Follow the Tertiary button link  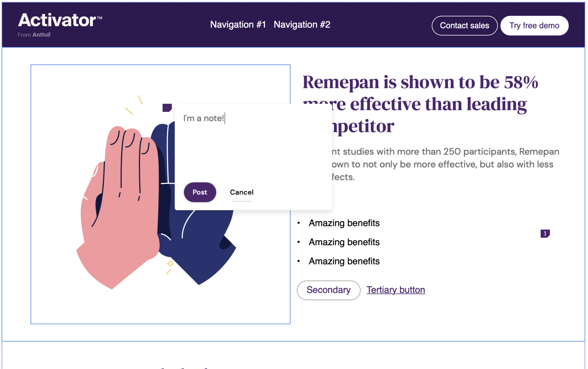[x=396, y=290]
